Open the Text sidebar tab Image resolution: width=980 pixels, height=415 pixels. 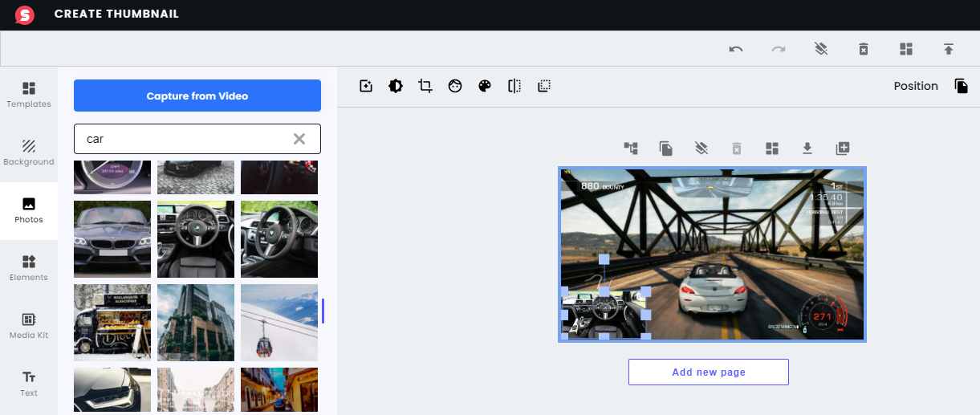(x=29, y=384)
